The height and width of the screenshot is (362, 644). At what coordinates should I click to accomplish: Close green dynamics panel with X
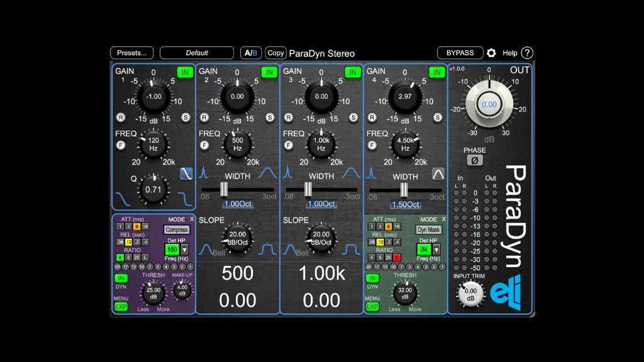443,219
